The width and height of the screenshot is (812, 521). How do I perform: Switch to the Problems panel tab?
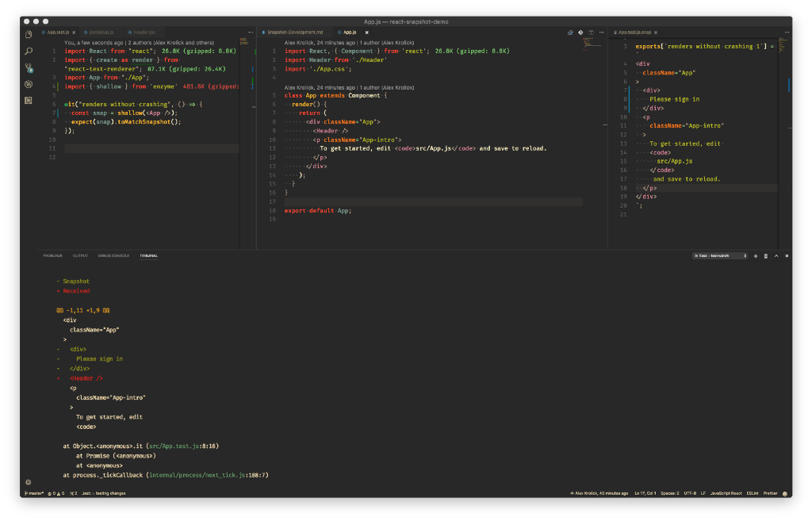53,256
